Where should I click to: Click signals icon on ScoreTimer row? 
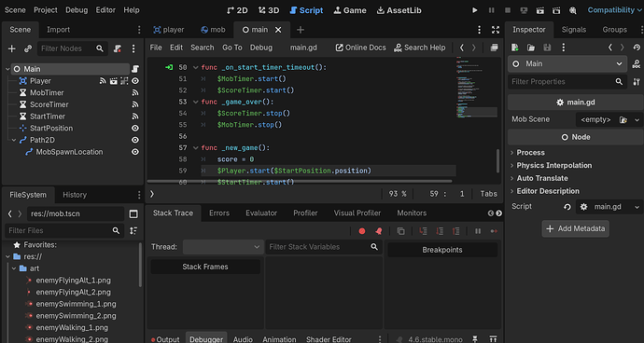135,104
